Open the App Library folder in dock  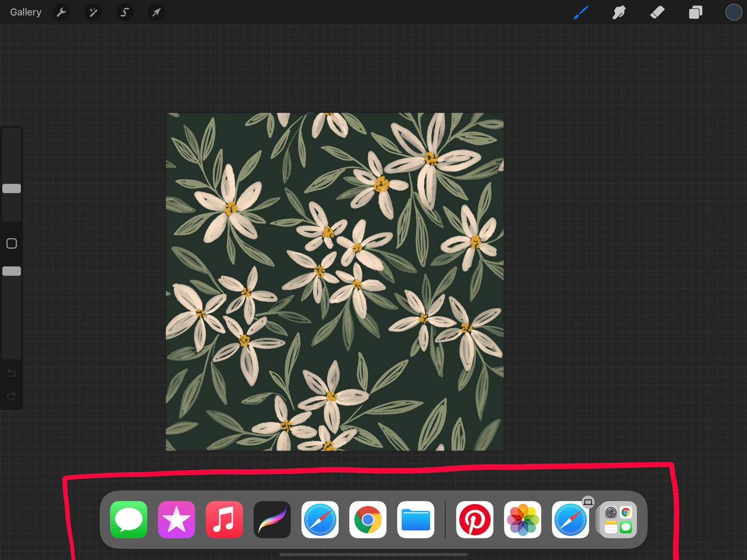coord(618,520)
